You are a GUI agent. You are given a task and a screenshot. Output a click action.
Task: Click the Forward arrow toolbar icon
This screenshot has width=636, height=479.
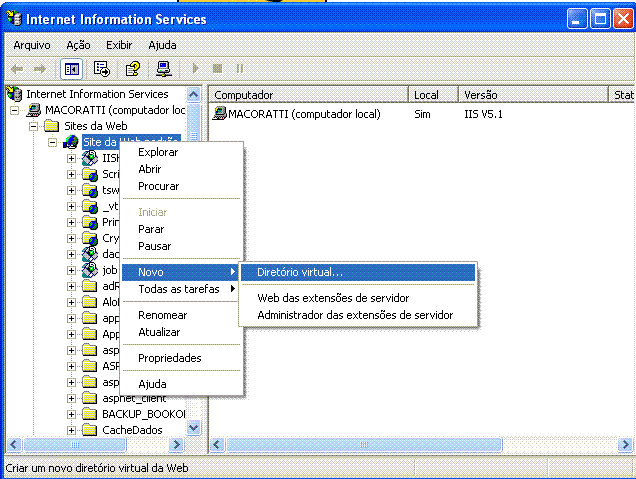point(39,69)
